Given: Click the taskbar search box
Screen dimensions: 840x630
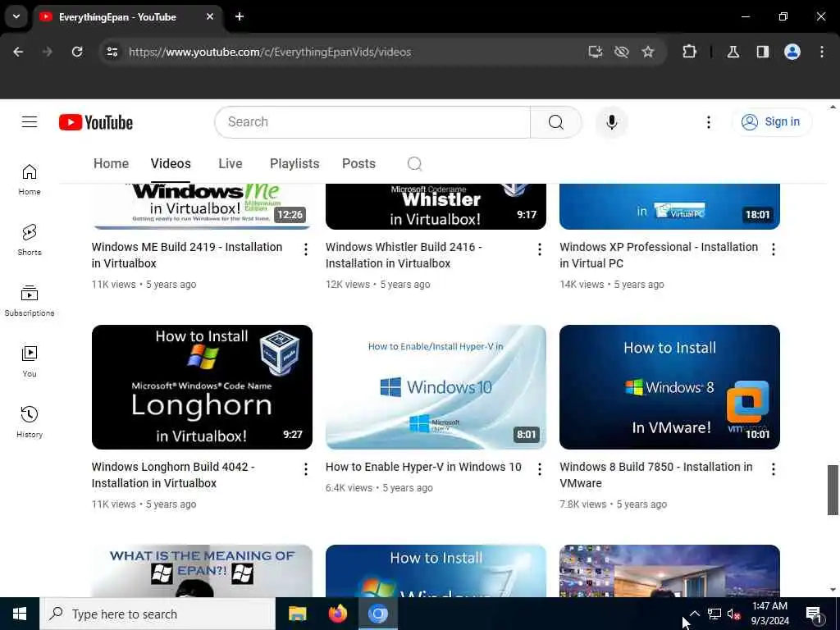Looking at the screenshot, I should coord(157,614).
